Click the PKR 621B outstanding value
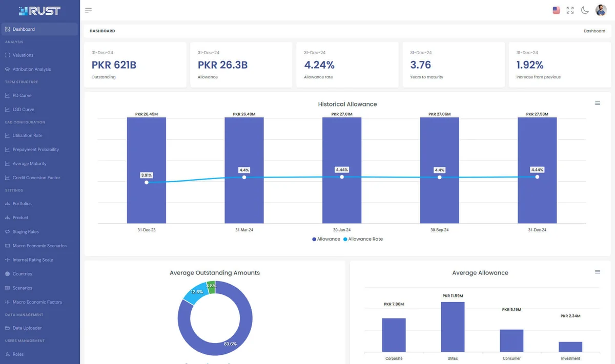This screenshot has width=615, height=364. click(114, 65)
